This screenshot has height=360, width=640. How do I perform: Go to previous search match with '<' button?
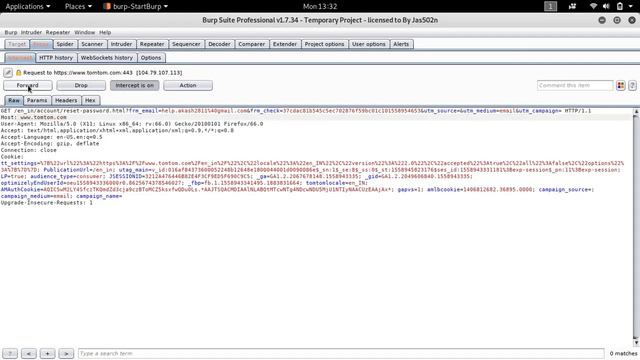(x=29, y=353)
